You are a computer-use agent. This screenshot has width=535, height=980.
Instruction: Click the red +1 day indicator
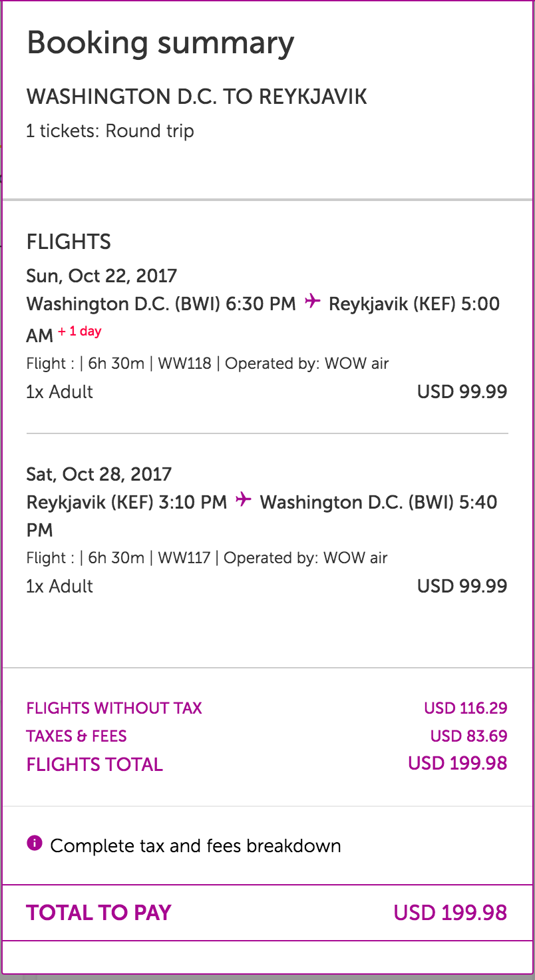coord(80,332)
